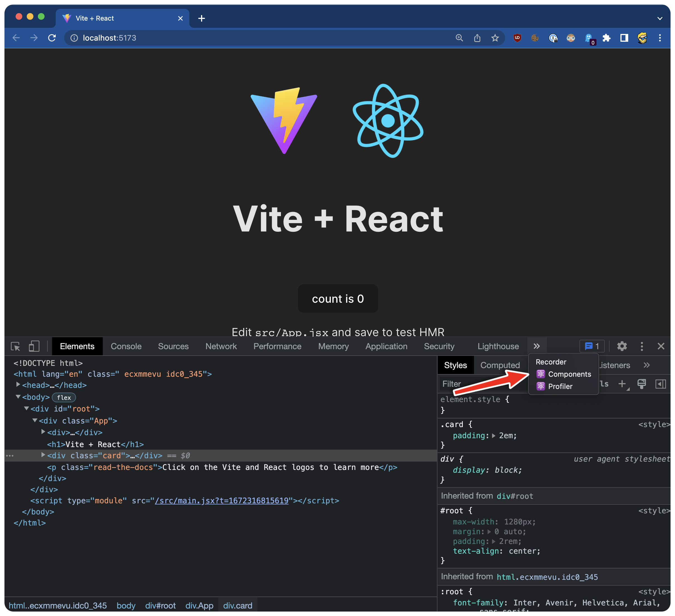Click the inspect element picker icon
Screen dimensions: 675x616
[x=15, y=346]
